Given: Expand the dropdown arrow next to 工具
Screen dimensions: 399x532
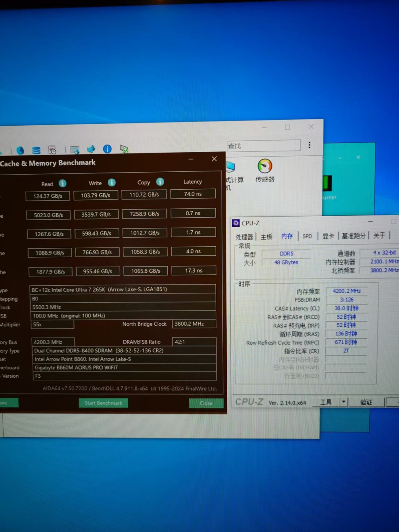Looking at the screenshot, I should [344, 402].
